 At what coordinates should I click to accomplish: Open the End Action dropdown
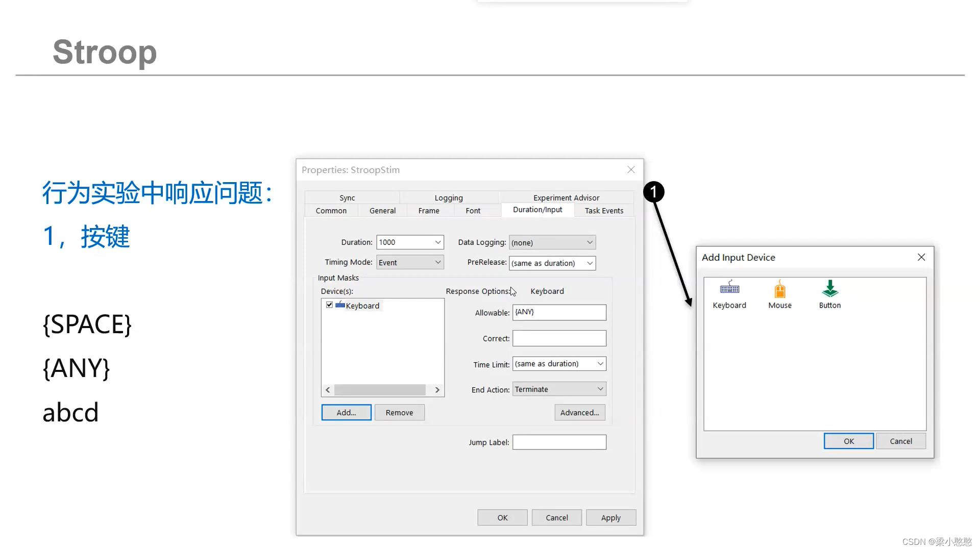pyautogui.click(x=600, y=389)
